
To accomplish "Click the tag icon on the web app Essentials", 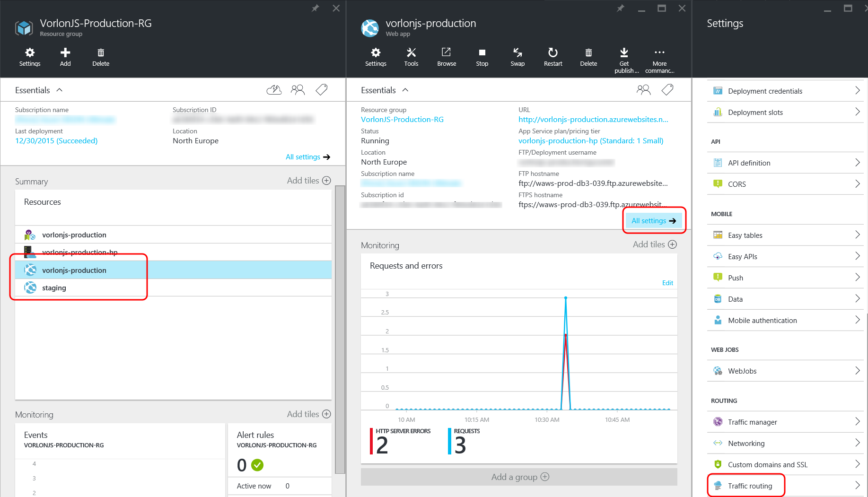I will pyautogui.click(x=667, y=89).
